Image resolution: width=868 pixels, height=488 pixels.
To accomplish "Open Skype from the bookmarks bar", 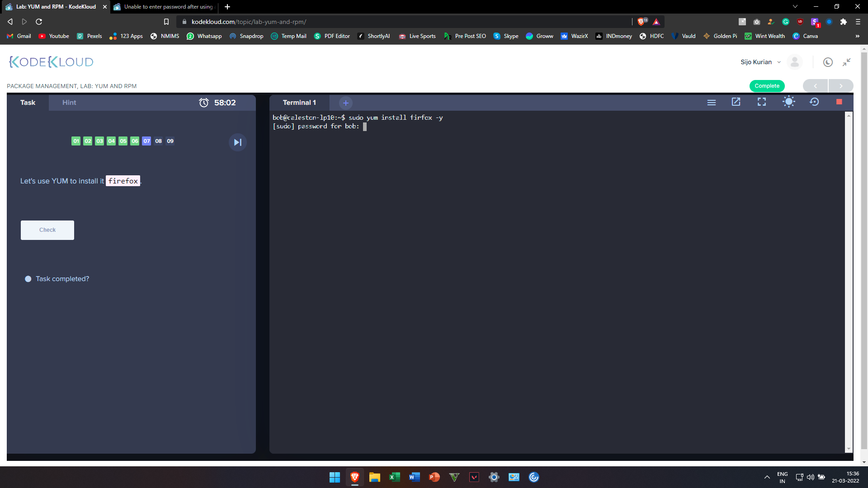I will tap(506, 36).
